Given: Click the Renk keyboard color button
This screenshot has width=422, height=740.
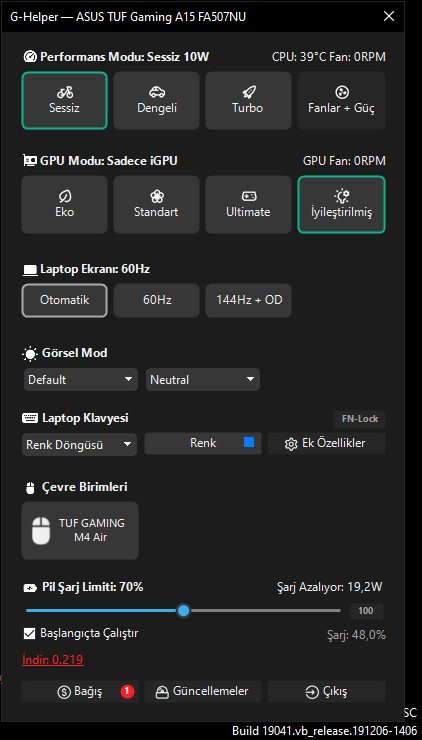Looking at the screenshot, I should click(203, 444).
